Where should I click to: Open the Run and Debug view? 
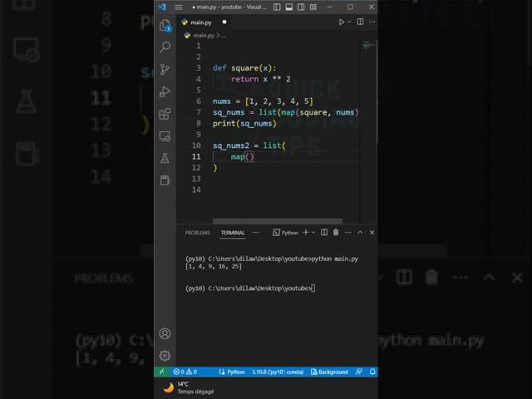click(x=165, y=91)
